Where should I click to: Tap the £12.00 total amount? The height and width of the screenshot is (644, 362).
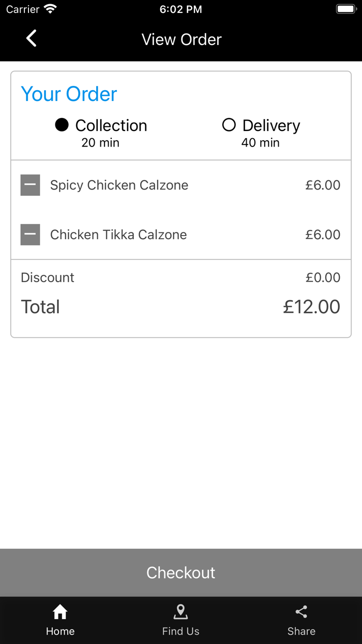(311, 307)
